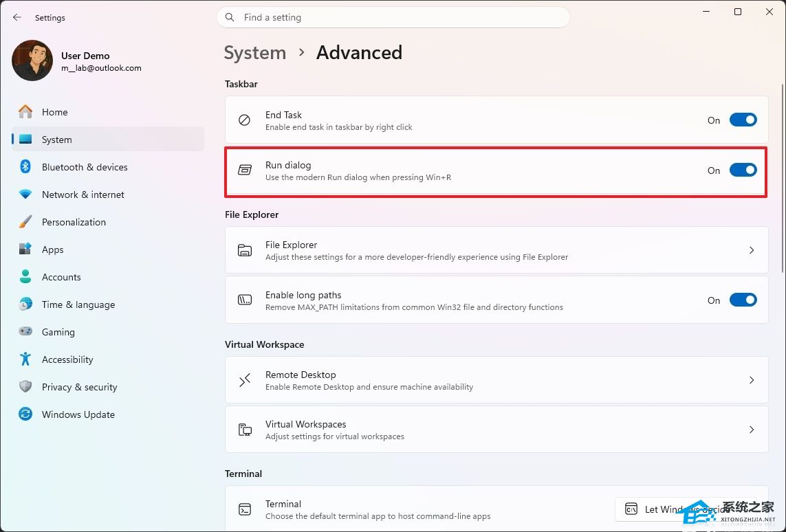Turn off the End Task toggle
786x532 pixels.
743,120
